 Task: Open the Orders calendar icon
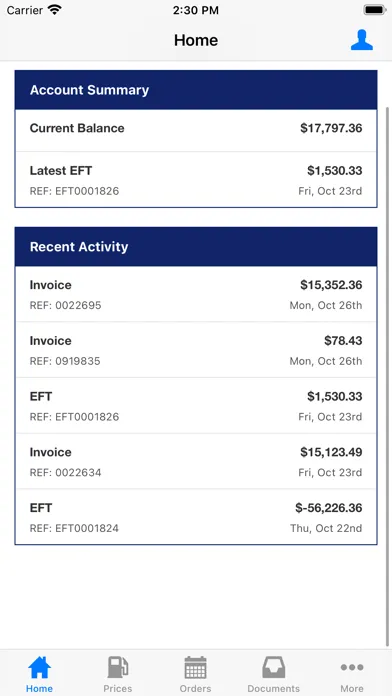pos(195,667)
